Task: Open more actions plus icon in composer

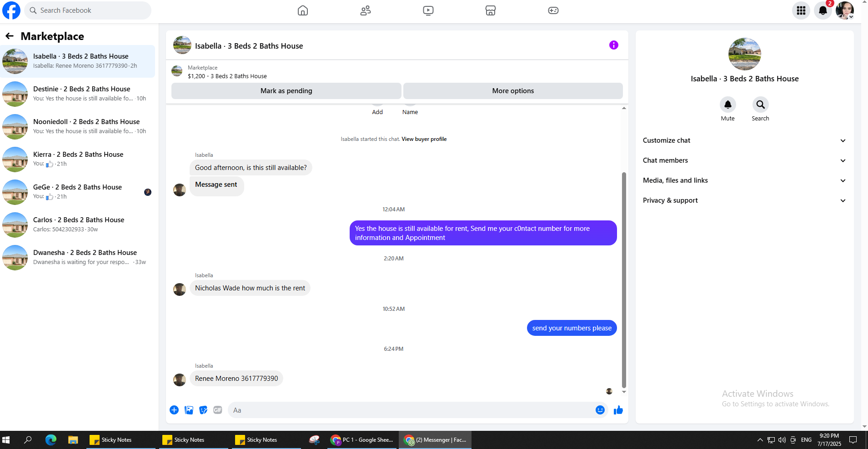Action: pos(174,410)
